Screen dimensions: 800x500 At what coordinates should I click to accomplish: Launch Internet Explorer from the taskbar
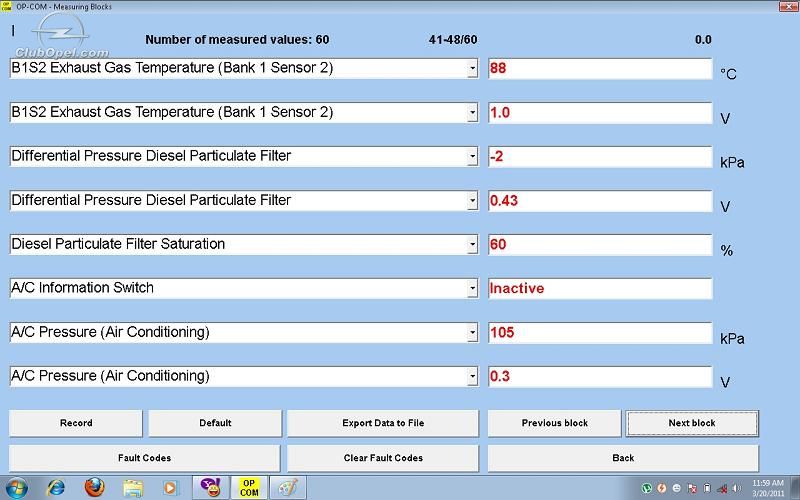pos(56,488)
